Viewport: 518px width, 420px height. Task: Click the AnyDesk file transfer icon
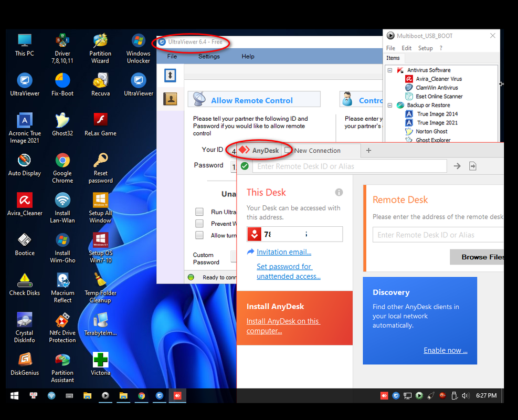click(473, 166)
